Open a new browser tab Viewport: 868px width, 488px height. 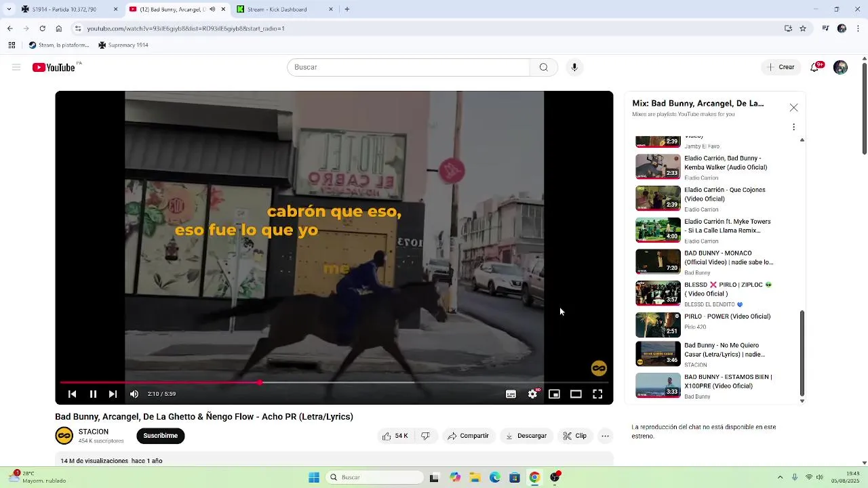[x=347, y=9]
